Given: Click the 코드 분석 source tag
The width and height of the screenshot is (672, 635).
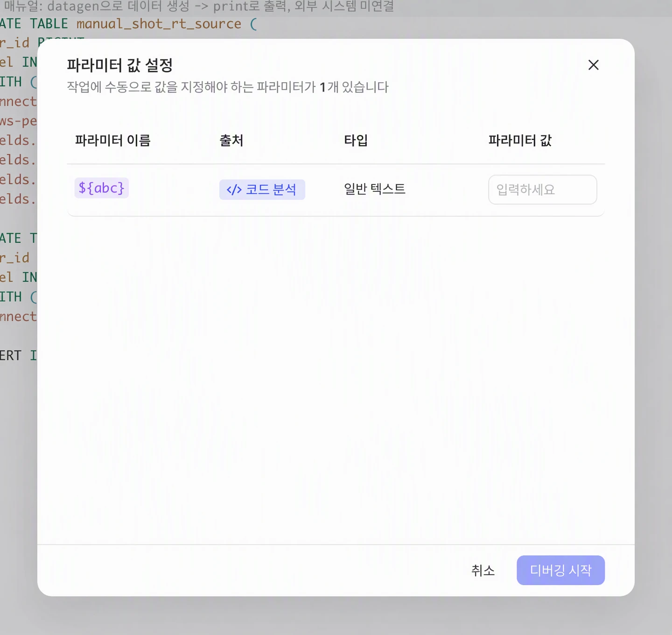Looking at the screenshot, I should click(262, 190).
